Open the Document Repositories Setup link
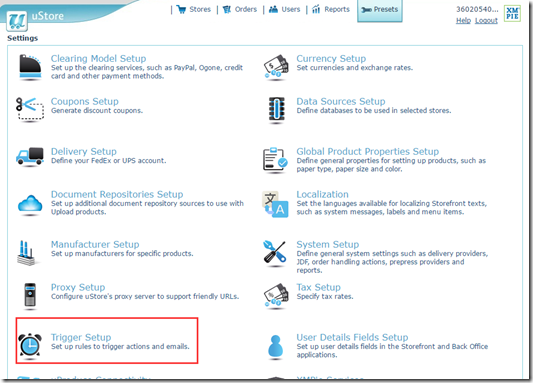This screenshot has width=533, height=383. (x=117, y=194)
